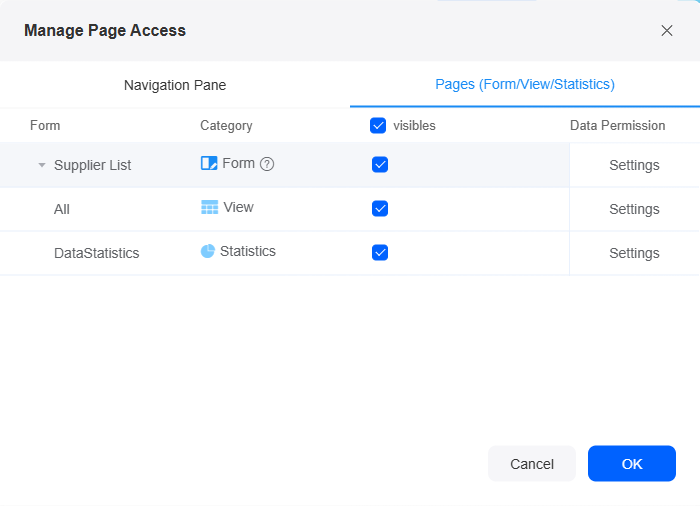
Task: Click the help question mark beside Form
Action: [267, 164]
